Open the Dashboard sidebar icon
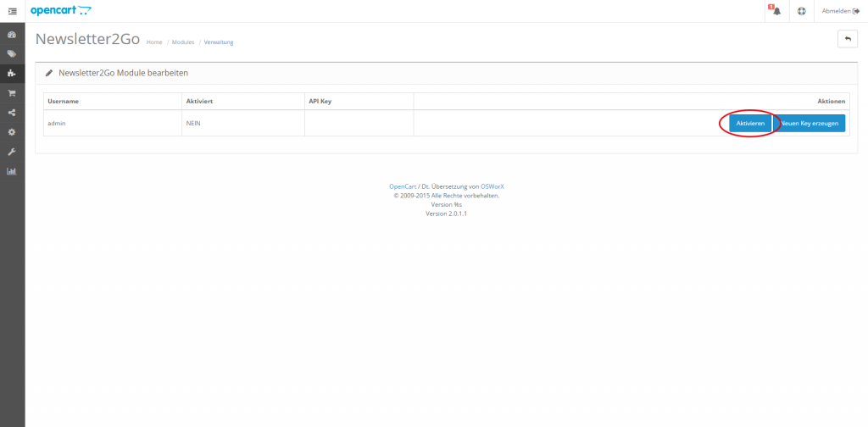The image size is (868, 427). coord(12,35)
